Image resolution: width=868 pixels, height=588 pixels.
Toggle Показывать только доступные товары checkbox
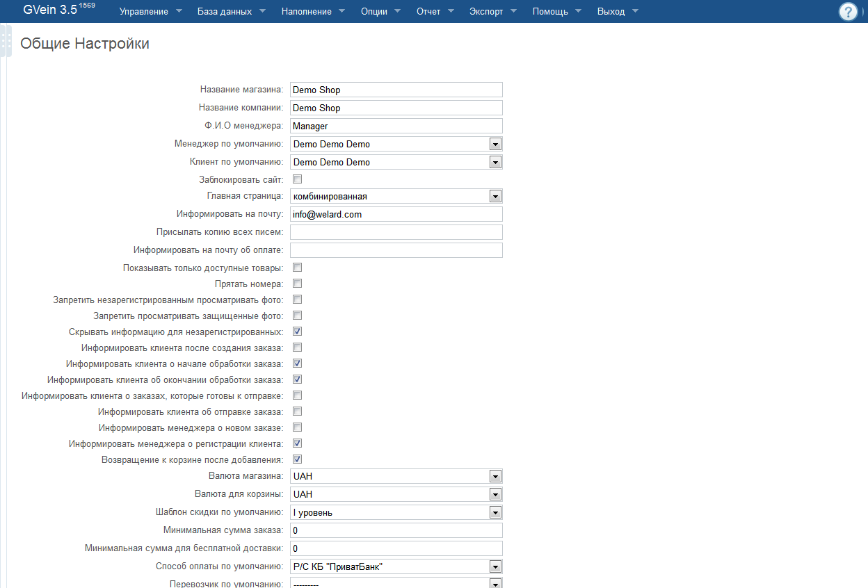tap(297, 268)
